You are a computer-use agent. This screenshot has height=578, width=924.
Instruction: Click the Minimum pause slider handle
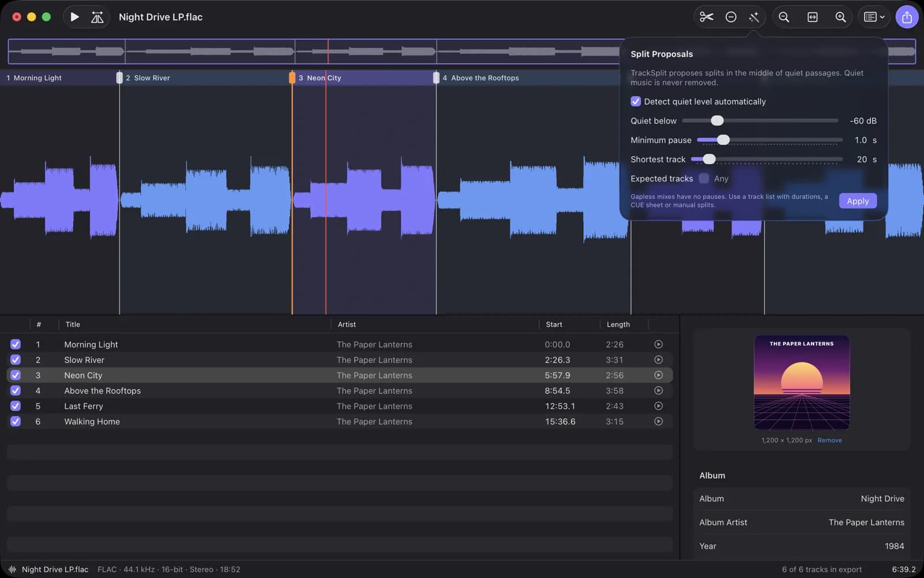[x=723, y=140]
